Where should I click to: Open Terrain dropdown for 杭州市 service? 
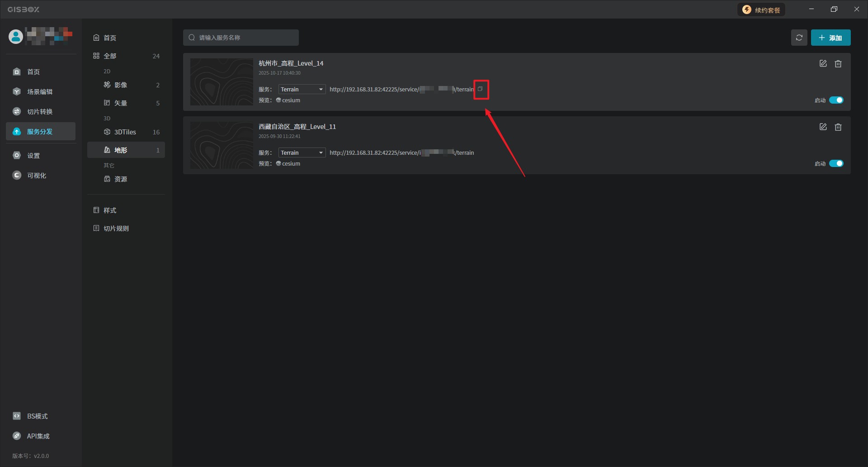tap(302, 90)
